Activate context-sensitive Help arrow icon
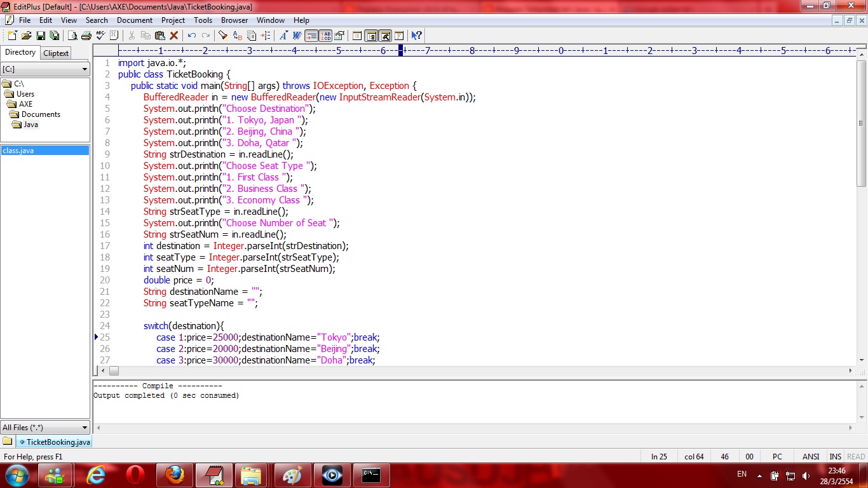The height and width of the screenshot is (488, 868). coord(416,36)
